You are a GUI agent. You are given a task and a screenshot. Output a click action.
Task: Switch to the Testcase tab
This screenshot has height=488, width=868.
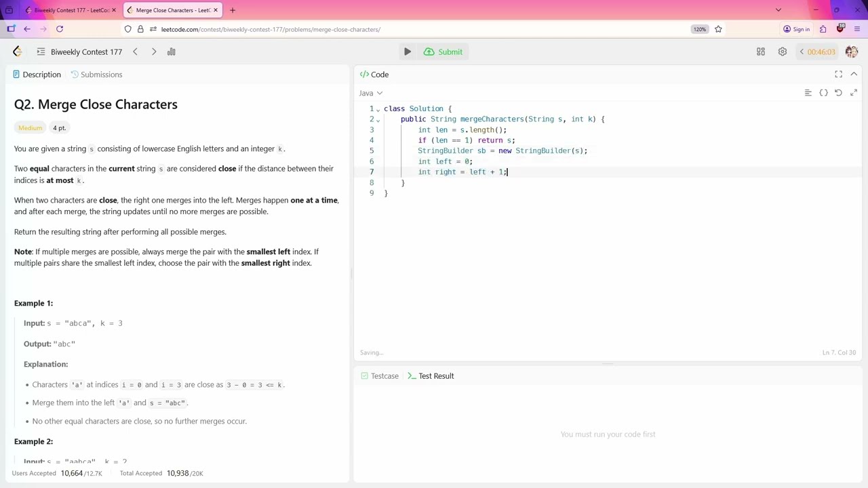click(x=380, y=376)
